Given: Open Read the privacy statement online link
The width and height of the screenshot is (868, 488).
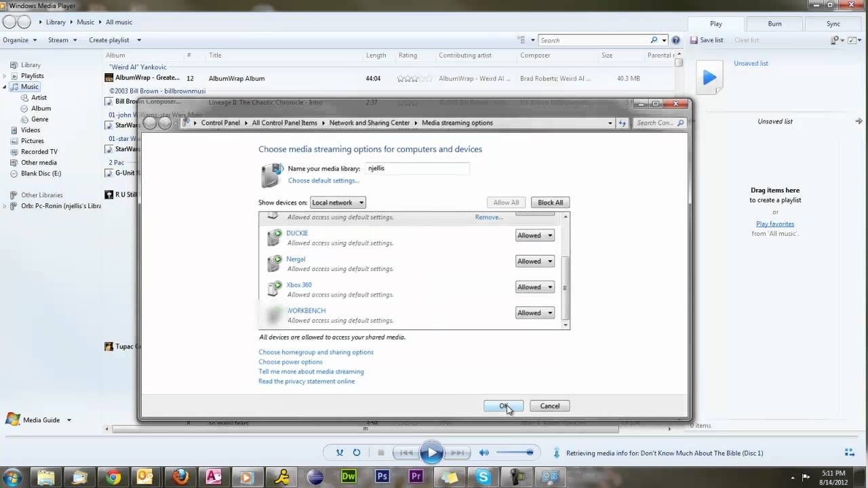Looking at the screenshot, I should 307,381.
